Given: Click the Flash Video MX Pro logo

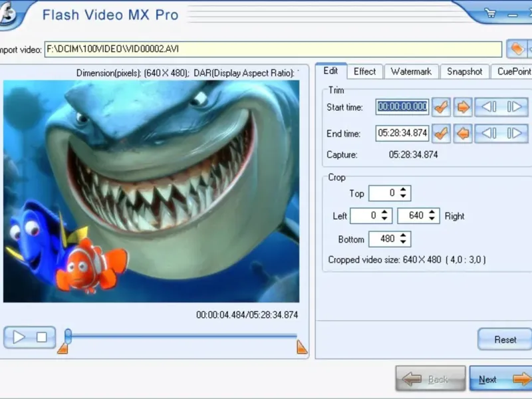Looking at the screenshot, I should coord(7,14).
